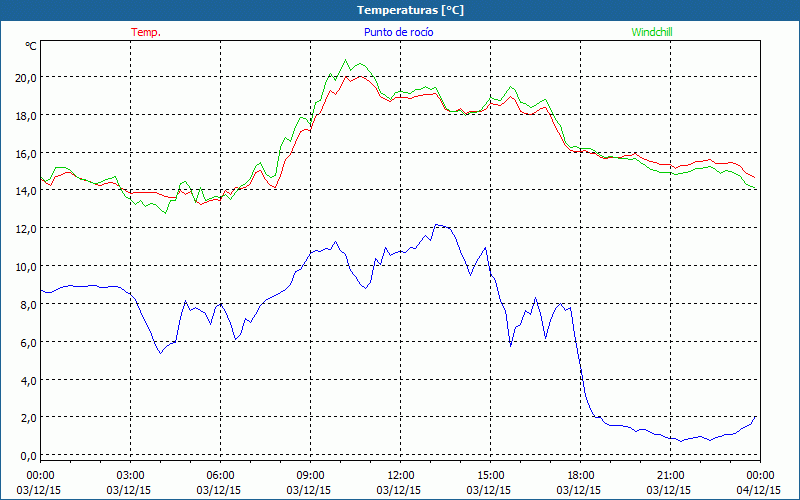
Task: Click the blue dew point peak after 13:00
Action: pos(436,224)
